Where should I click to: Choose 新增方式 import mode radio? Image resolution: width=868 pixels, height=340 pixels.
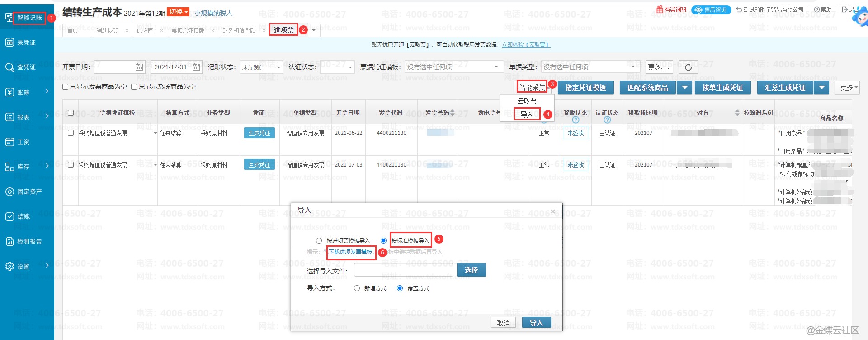357,288
